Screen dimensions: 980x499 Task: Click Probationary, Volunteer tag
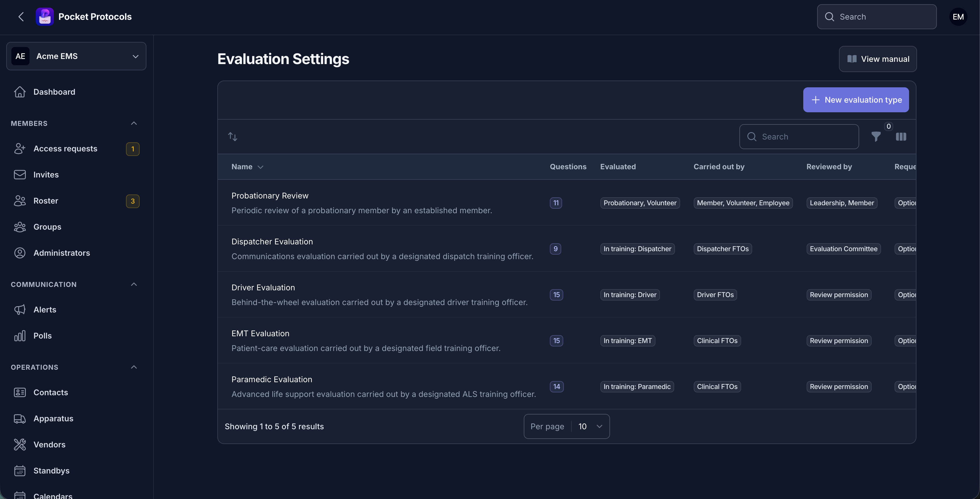tap(640, 203)
